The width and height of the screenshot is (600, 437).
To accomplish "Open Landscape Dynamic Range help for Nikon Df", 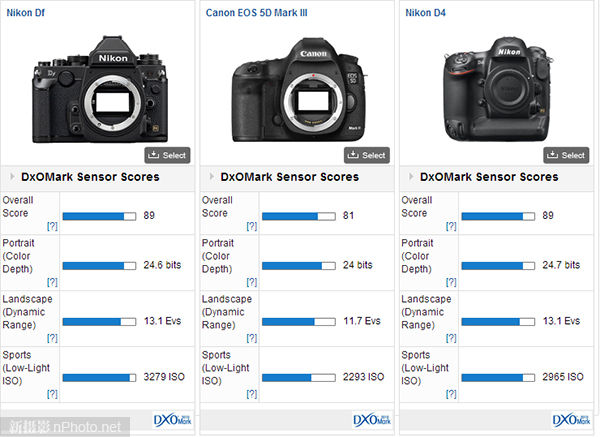I will click(x=52, y=338).
